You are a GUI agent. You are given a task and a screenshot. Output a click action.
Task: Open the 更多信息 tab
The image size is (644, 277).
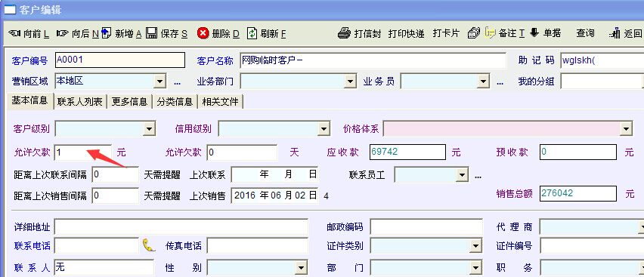[x=129, y=102]
